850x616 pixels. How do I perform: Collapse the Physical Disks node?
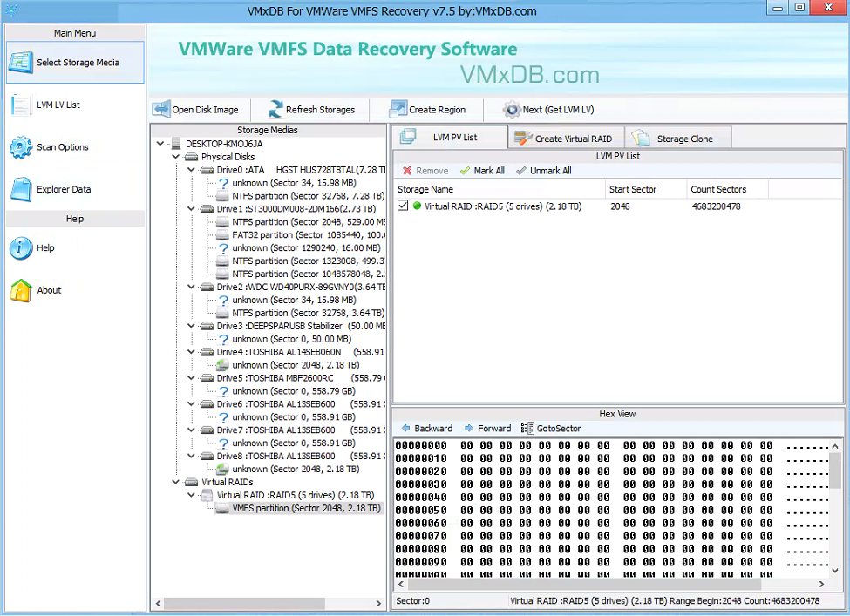(175, 157)
